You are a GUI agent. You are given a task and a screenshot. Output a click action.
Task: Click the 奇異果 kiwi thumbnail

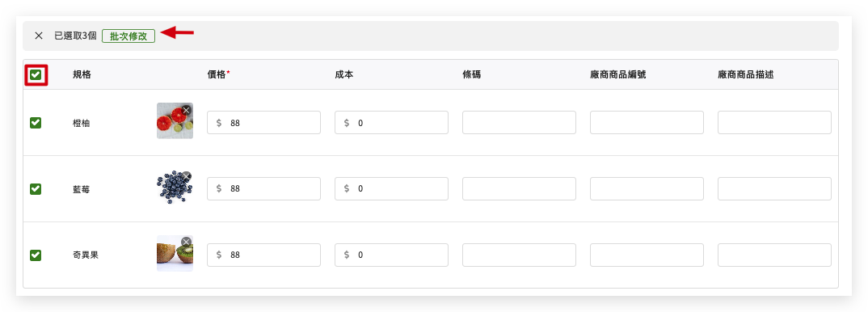[x=175, y=253]
